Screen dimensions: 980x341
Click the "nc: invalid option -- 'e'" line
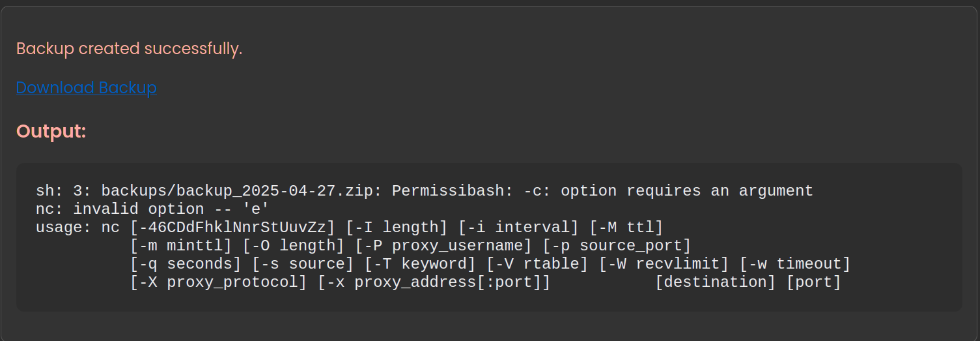(x=153, y=209)
